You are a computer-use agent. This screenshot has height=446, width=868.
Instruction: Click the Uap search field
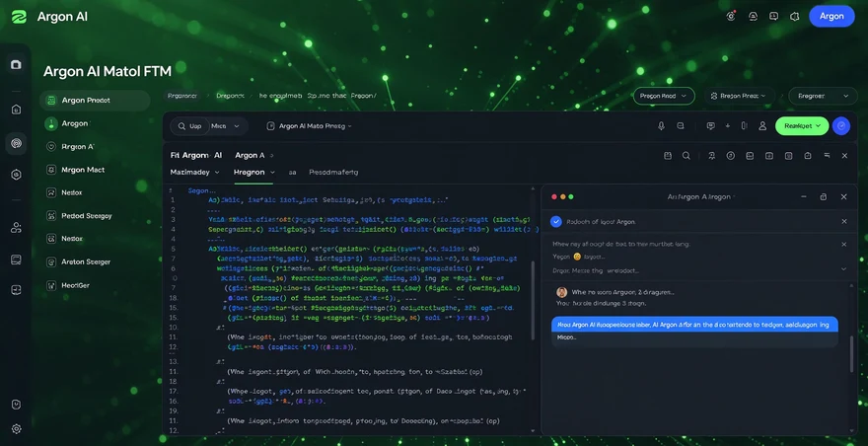(189, 125)
